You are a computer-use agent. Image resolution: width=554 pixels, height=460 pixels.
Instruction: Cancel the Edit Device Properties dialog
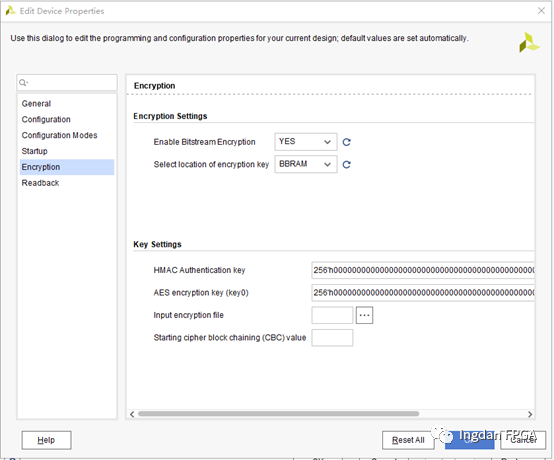coord(523,440)
